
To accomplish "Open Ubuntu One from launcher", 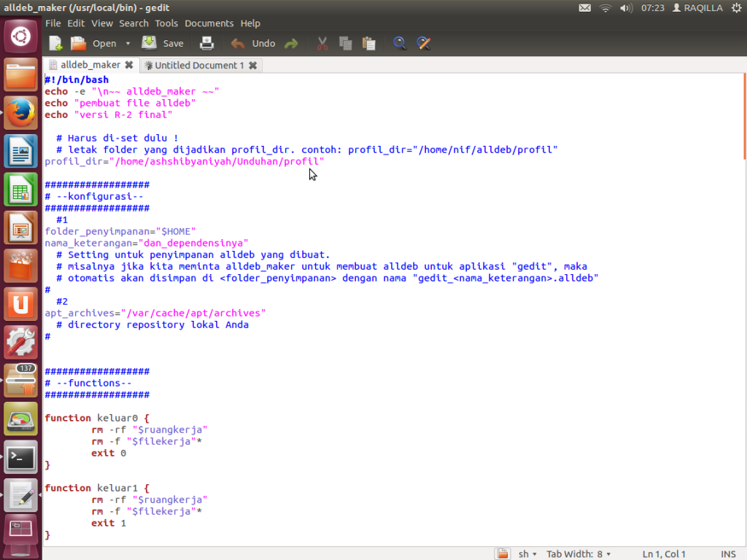I will point(20,304).
